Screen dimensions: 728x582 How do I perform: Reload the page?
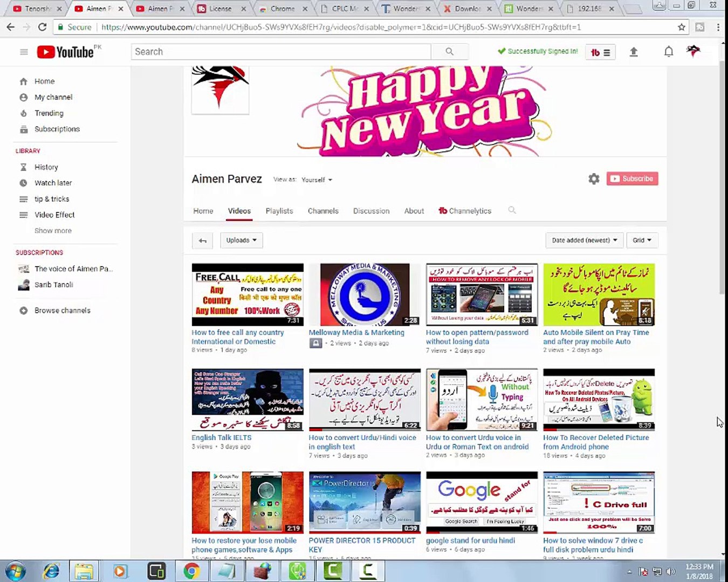coord(42,27)
